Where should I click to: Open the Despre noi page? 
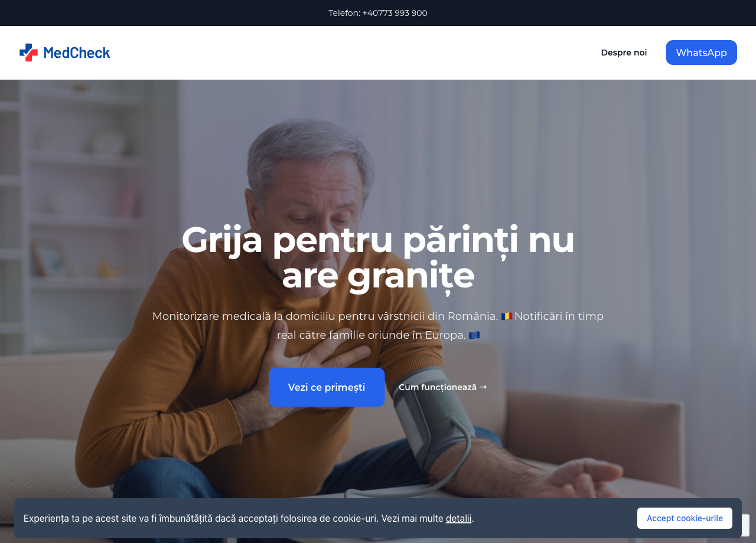pyautogui.click(x=624, y=53)
